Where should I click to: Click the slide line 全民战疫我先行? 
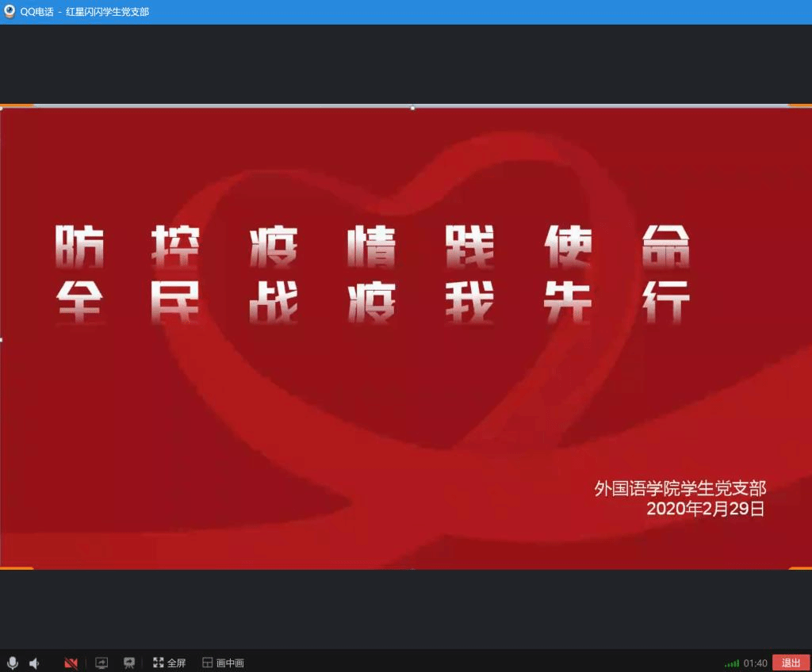pyautogui.click(x=373, y=301)
